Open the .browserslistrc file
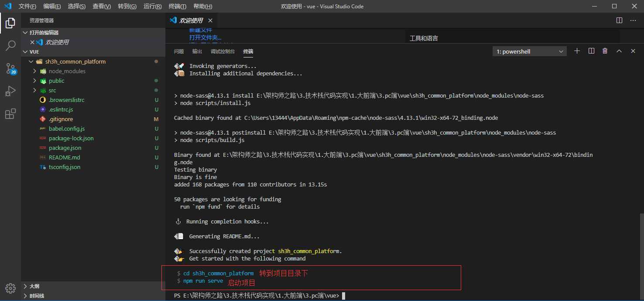644x301 pixels. click(66, 100)
